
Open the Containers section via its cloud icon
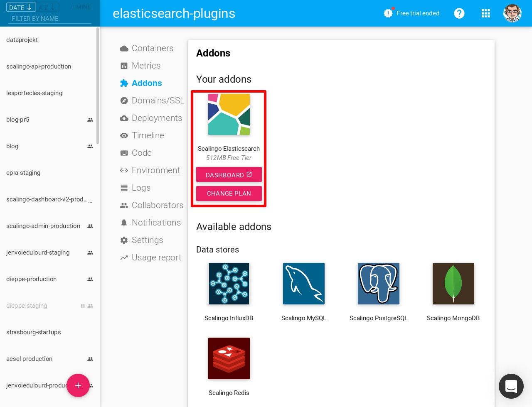click(x=124, y=49)
